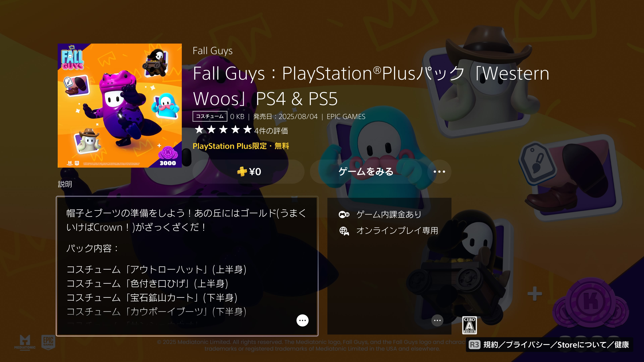
Task: Click the Mediatonic logo at bottom left
Action: pyautogui.click(x=25, y=342)
